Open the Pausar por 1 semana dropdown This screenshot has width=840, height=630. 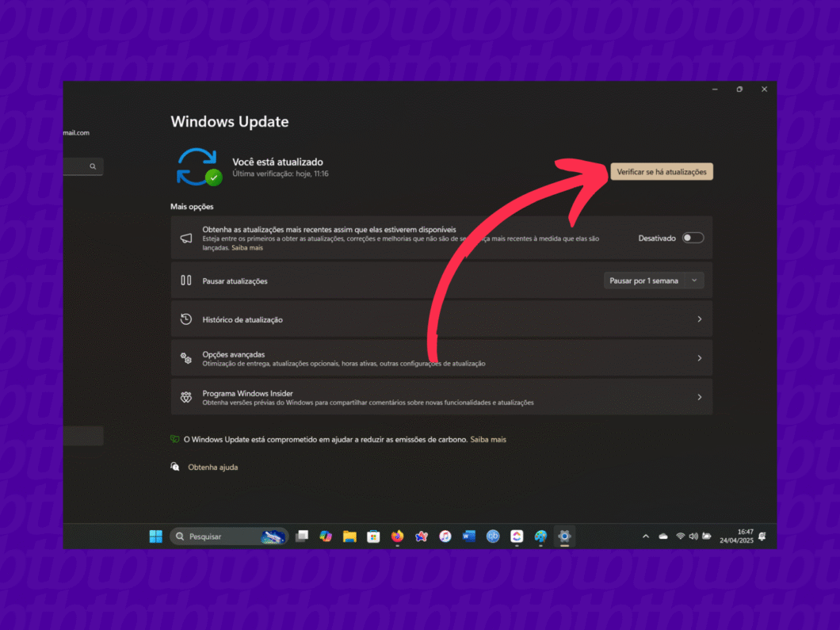coord(653,280)
